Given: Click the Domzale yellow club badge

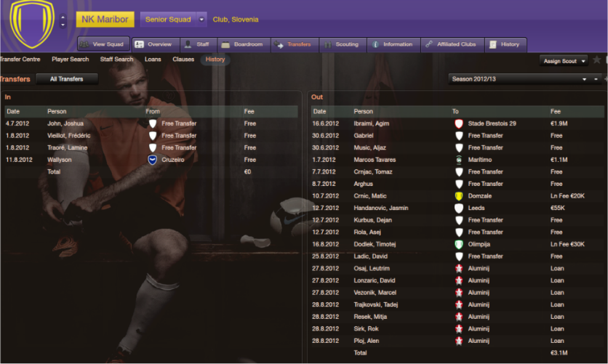Looking at the screenshot, I should pyautogui.click(x=459, y=196).
